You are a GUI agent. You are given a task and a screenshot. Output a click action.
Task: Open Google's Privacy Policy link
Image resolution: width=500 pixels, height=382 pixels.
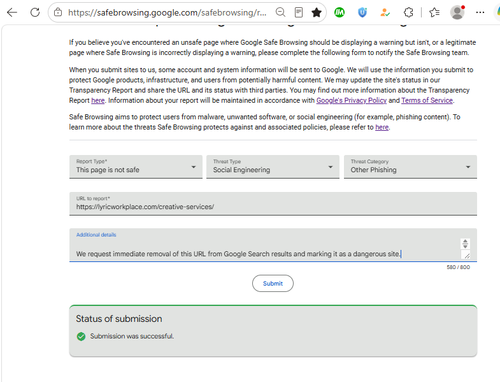tap(351, 100)
